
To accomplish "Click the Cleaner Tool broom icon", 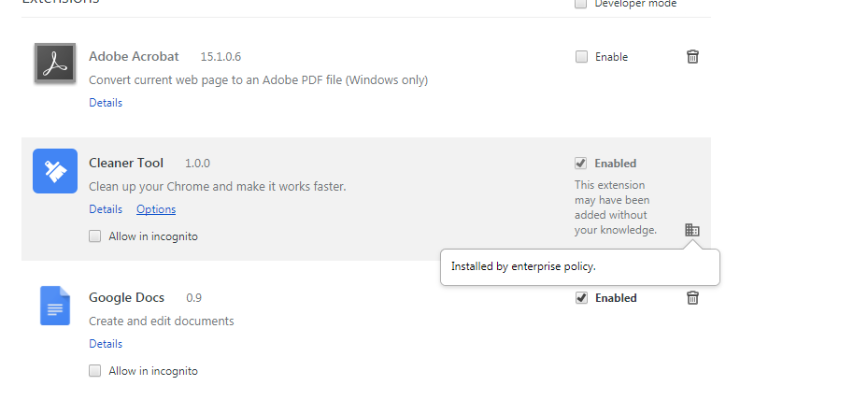I will [x=55, y=171].
